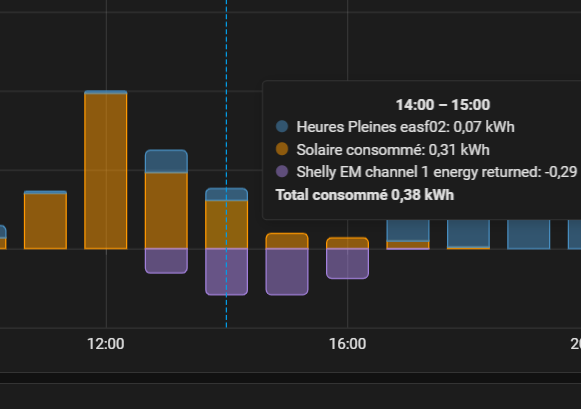Click the blue grid bar left of 20:00
The width and height of the screenshot is (581, 409).
tap(528, 234)
